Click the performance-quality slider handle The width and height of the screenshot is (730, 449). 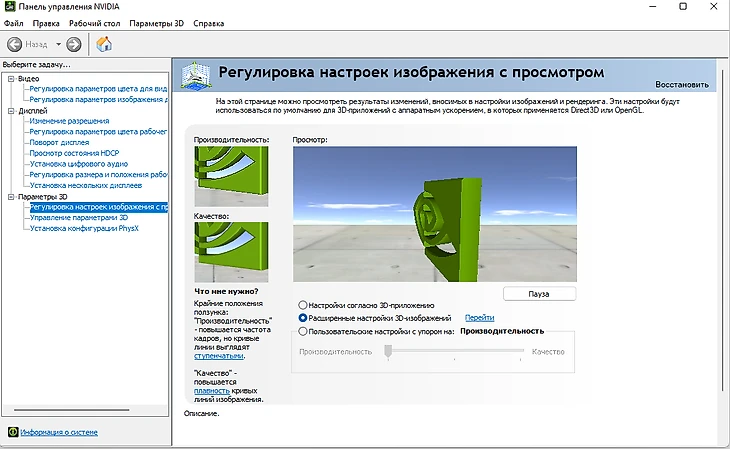388,352
